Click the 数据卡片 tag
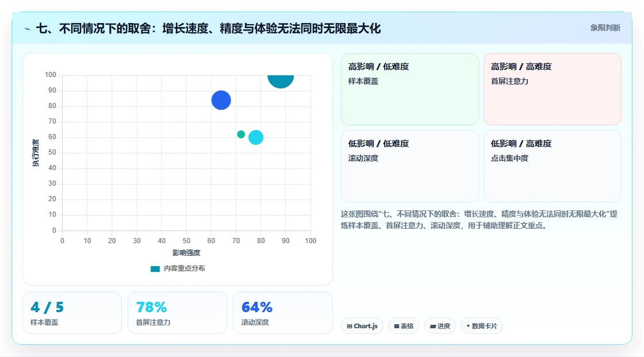The width and height of the screenshot is (644, 357). tap(482, 326)
